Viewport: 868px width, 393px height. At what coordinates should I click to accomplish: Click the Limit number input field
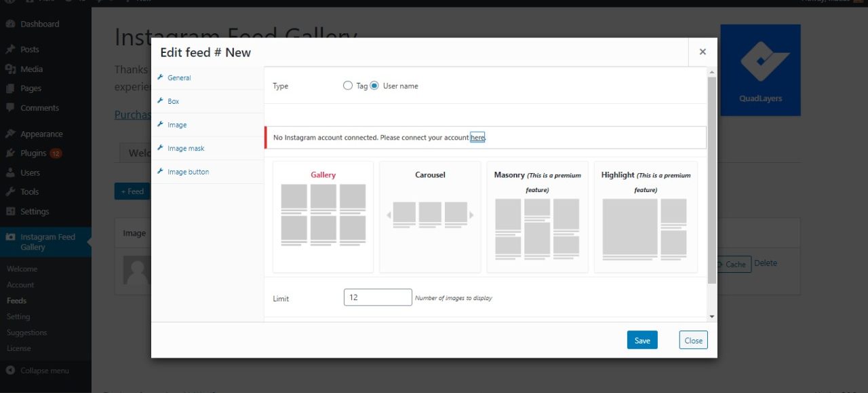coord(378,297)
